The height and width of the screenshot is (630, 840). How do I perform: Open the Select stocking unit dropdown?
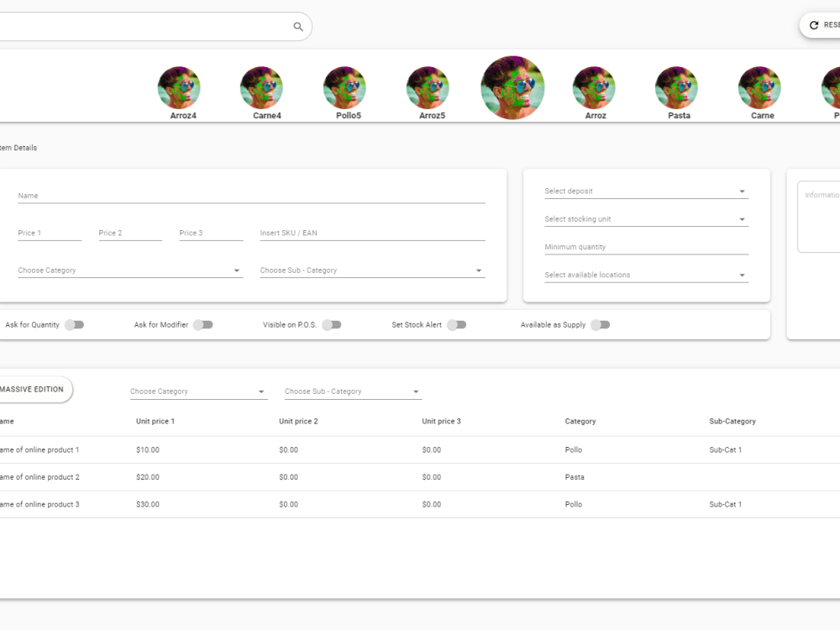click(x=646, y=219)
